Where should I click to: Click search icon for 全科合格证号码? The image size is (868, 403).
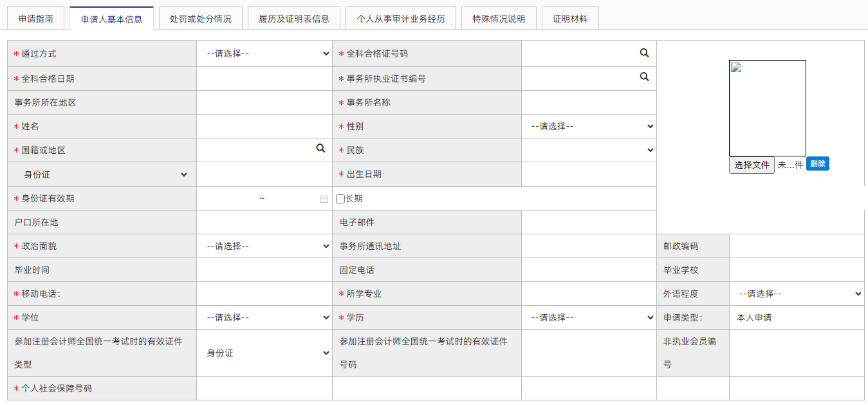(x=644, y=53)
